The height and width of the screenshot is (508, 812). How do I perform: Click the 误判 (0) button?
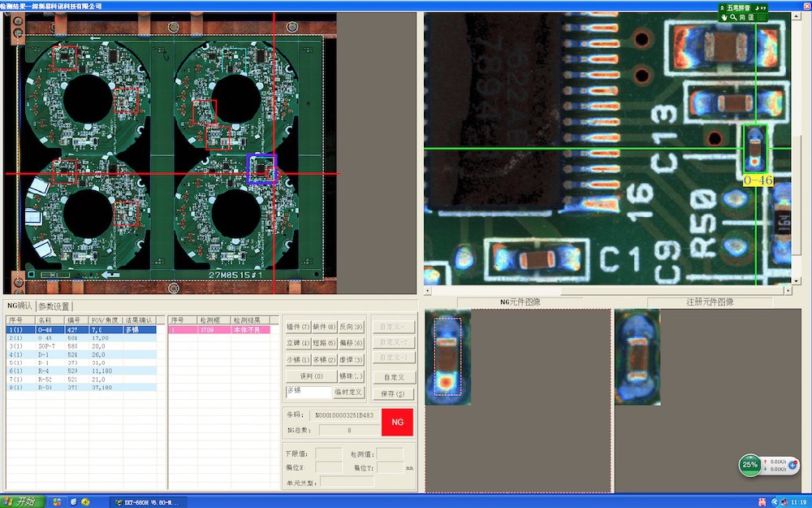tap(311, 376)
